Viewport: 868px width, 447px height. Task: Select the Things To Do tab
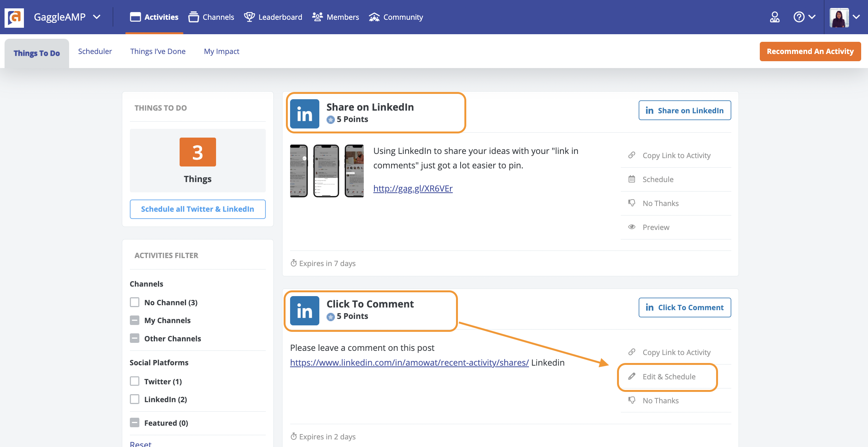(x=37, y=53)
